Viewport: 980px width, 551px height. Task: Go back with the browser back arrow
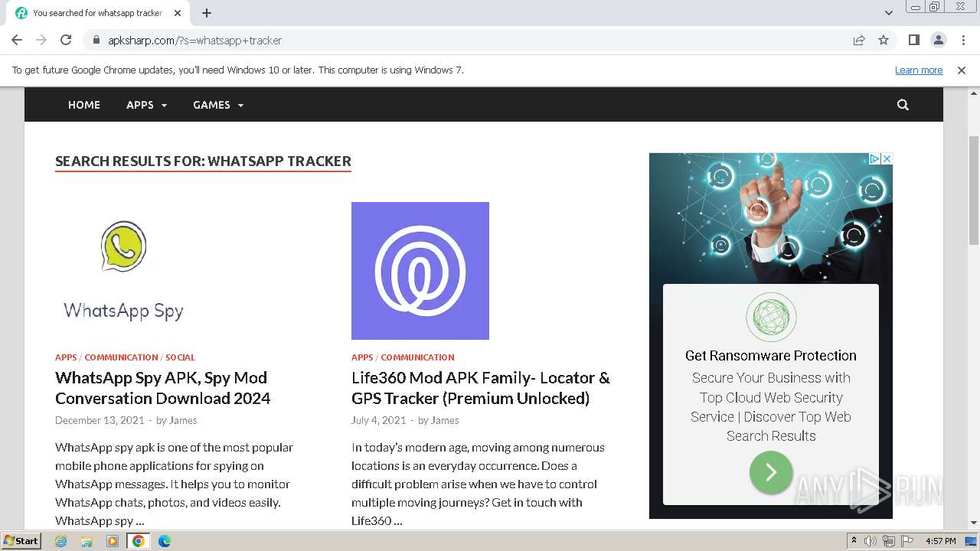click(17, 40)
